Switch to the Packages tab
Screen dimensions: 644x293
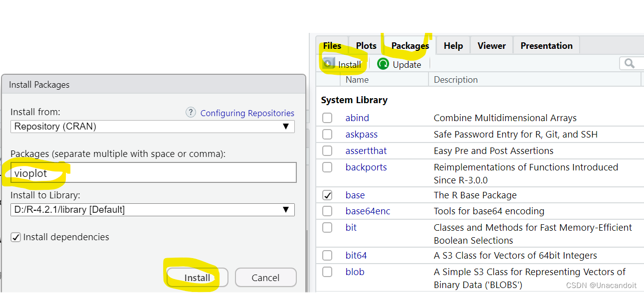point(410,45)
